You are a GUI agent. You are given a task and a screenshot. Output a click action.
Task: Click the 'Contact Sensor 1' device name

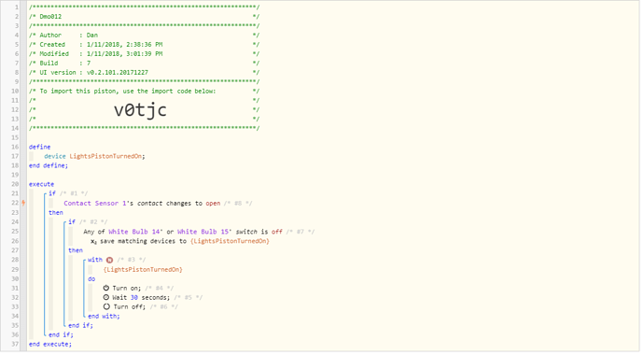(x=95, y=203)
